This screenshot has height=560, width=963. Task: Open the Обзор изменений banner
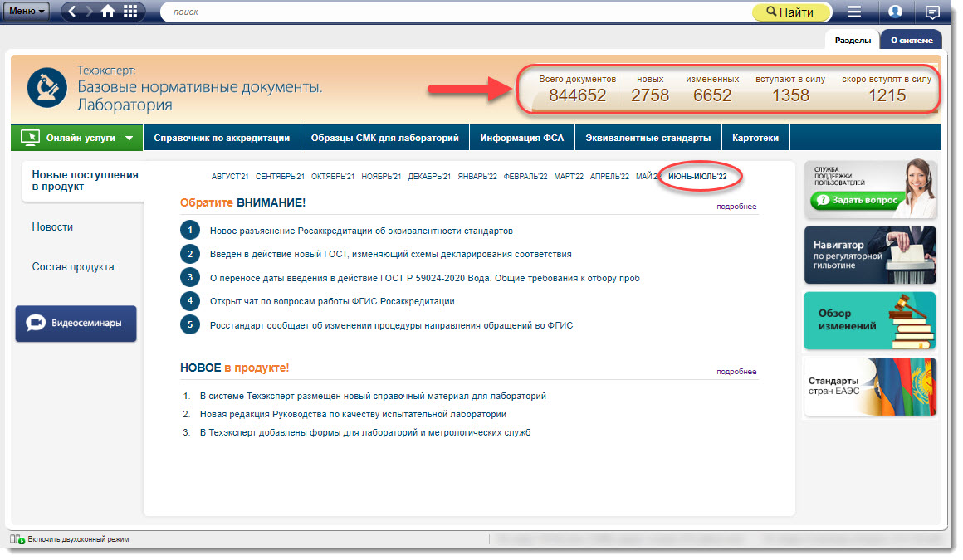pyautogui.click(x=870, y=320)
